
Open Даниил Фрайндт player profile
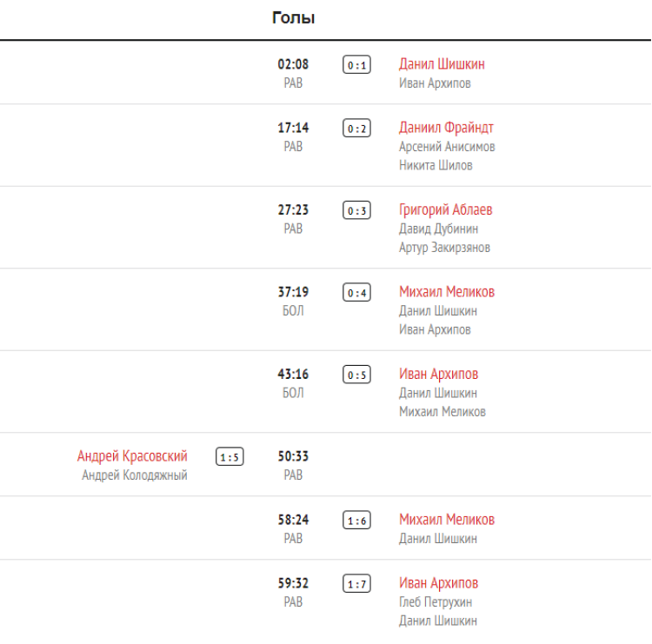pos(446,128)
